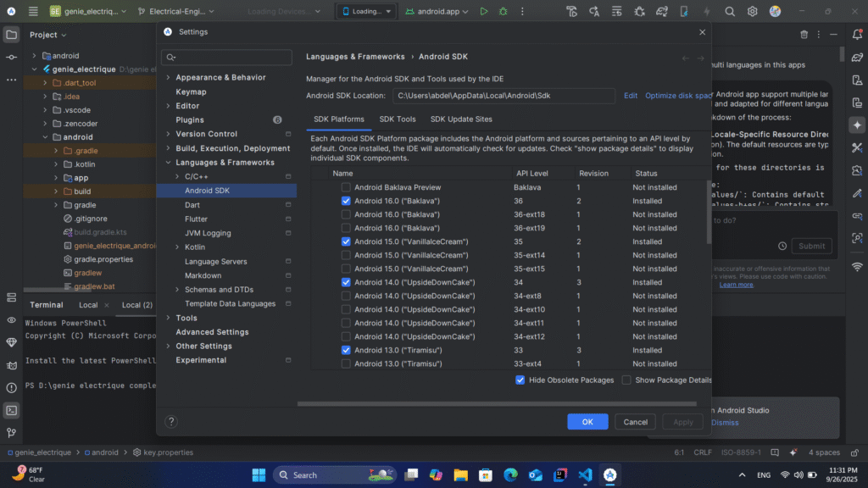Expand the Tools settings category
Viewport: 868px width, 488px height.
click(168, 318)
